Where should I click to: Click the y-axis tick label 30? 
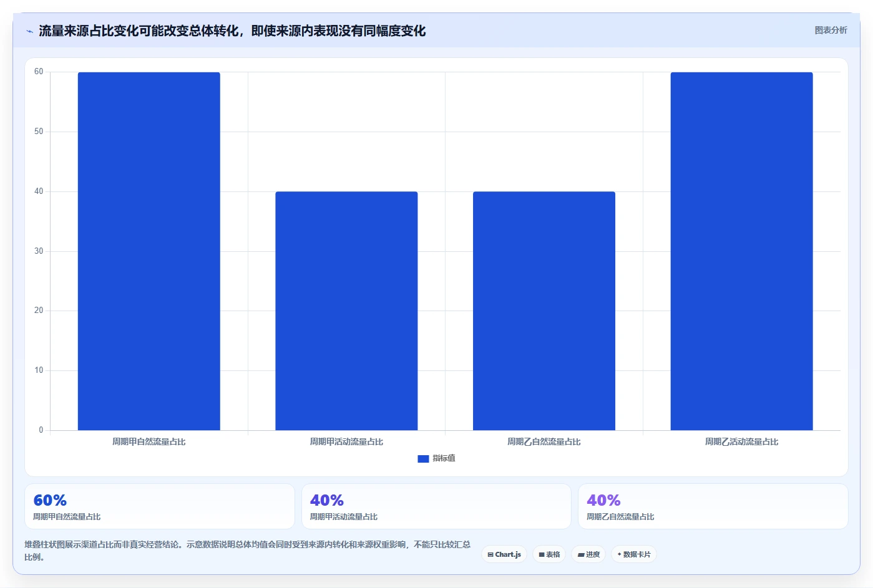coord(39,251)
